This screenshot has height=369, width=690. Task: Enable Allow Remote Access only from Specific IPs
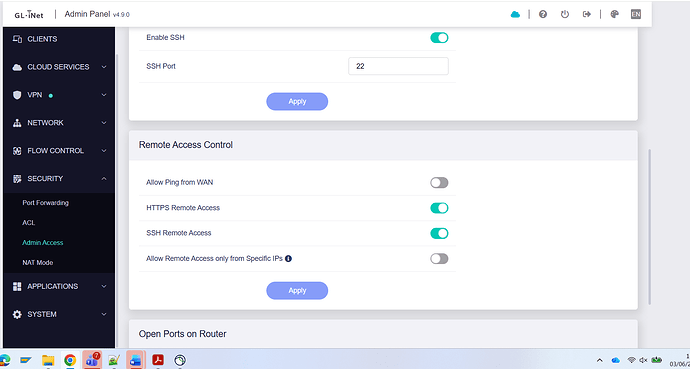[x=439, y=259]
